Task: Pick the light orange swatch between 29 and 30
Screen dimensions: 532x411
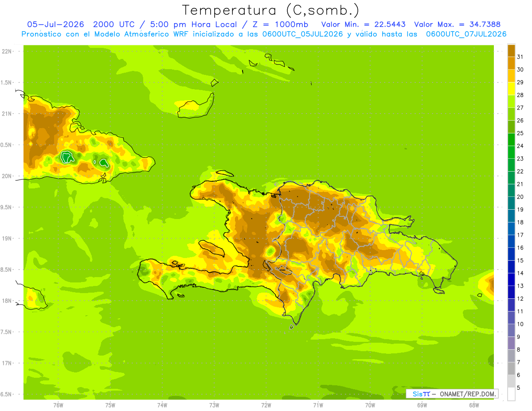Action: [x=511, y=76]
